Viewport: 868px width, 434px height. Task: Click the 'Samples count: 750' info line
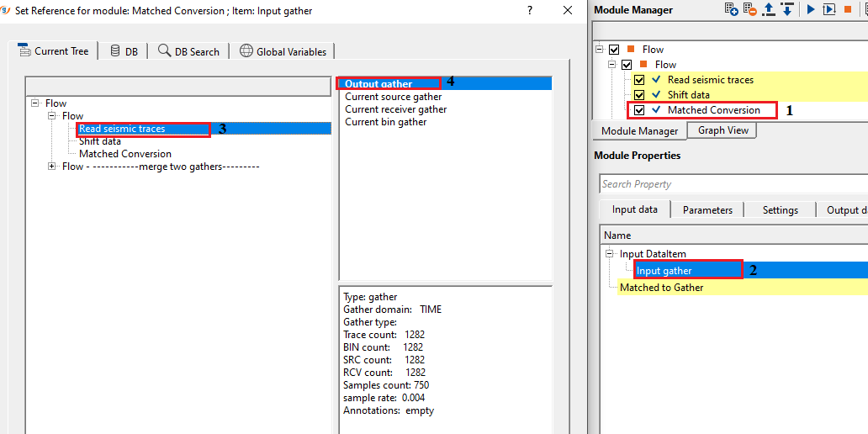(386, 385)
